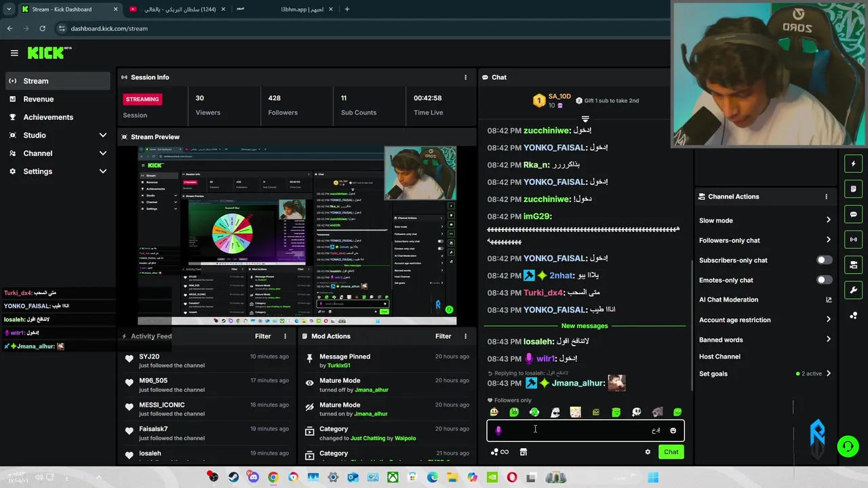Filter the Activity Feed
This screenshot has width=868, height=488.
pos(262,336)
